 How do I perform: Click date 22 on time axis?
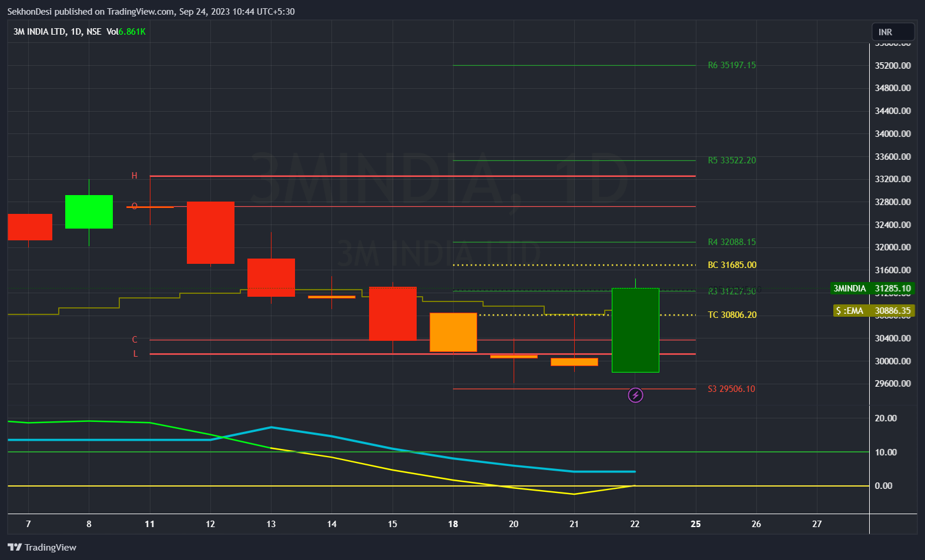pos(635,524)
